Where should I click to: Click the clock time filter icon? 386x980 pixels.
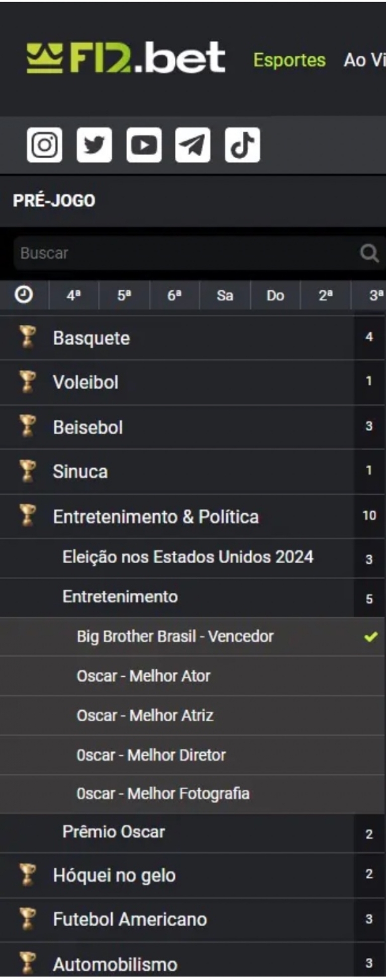click(x=24, y=295)
